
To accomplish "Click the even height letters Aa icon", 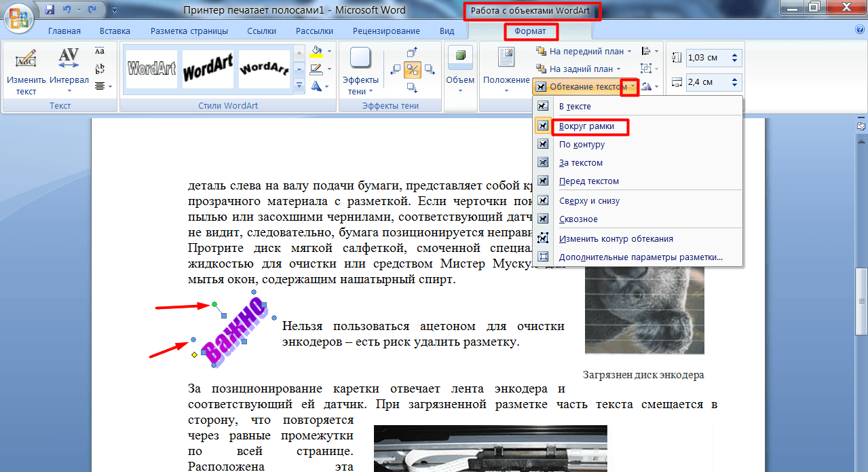I will tap(100, 52).
